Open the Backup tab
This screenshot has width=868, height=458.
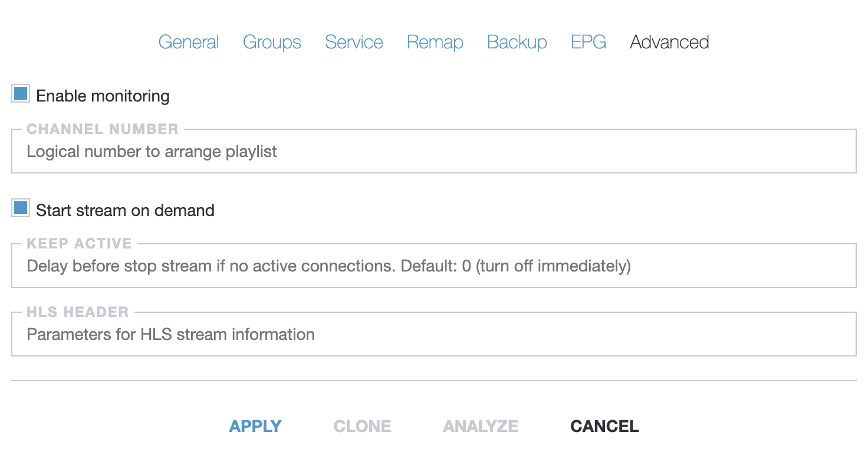tap(517, 42)
